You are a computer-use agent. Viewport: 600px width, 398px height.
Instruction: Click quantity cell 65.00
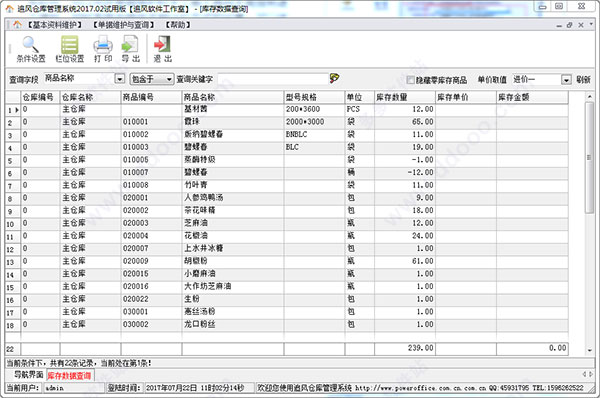point(422,122)
